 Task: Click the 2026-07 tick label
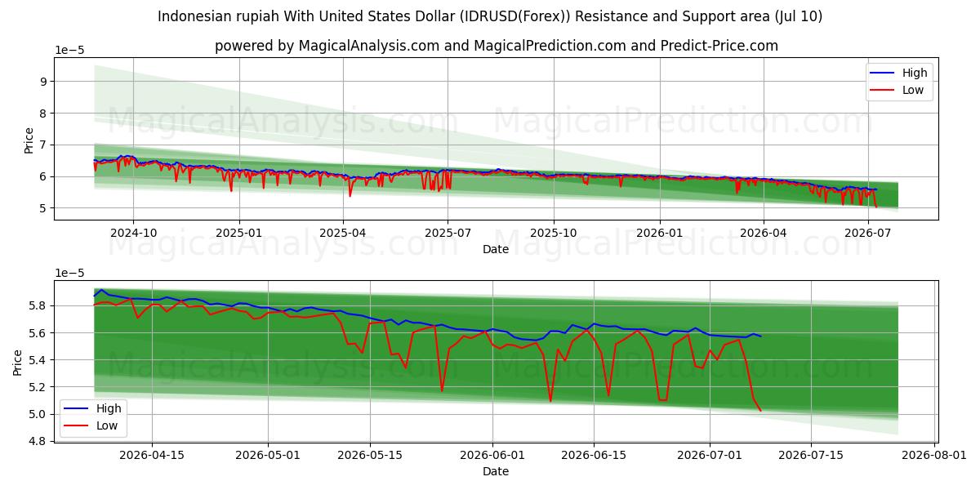click(868, 233)
